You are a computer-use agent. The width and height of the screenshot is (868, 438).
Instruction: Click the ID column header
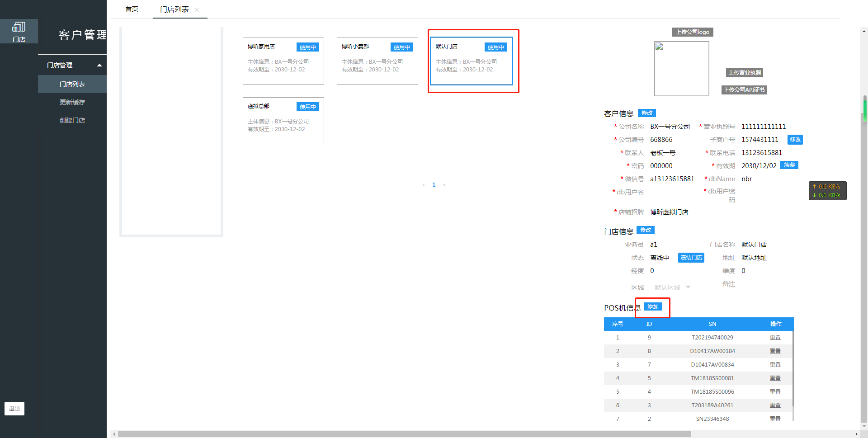[649, 324]
